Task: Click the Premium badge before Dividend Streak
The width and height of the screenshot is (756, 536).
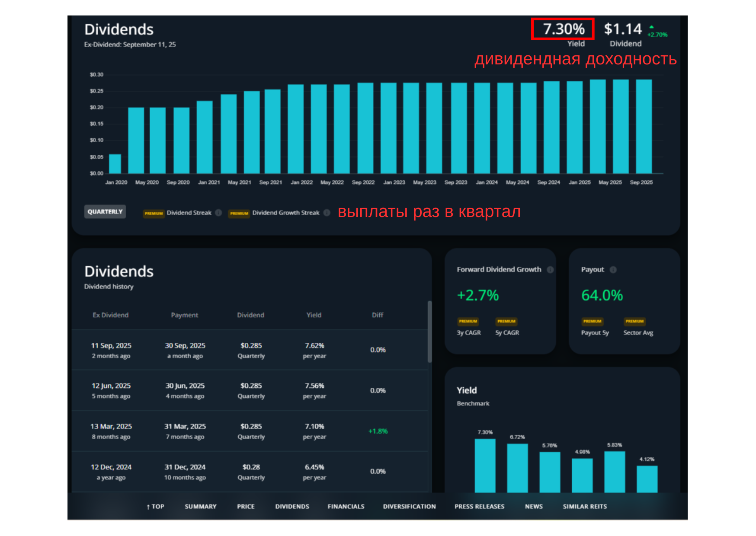Action: tap(154, 214)
